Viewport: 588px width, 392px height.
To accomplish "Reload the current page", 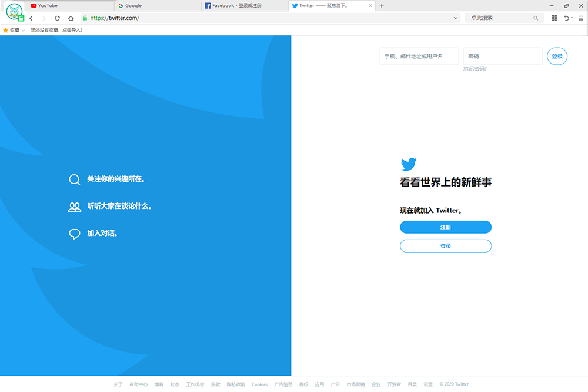I will [x=58, y=18].
